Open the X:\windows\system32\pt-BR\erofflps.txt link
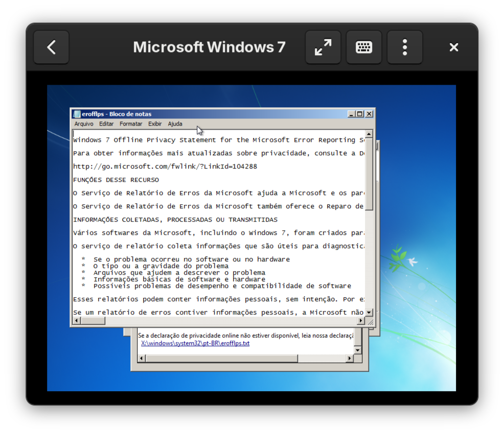This screenshot has width=504, height=434. [195, 343]
